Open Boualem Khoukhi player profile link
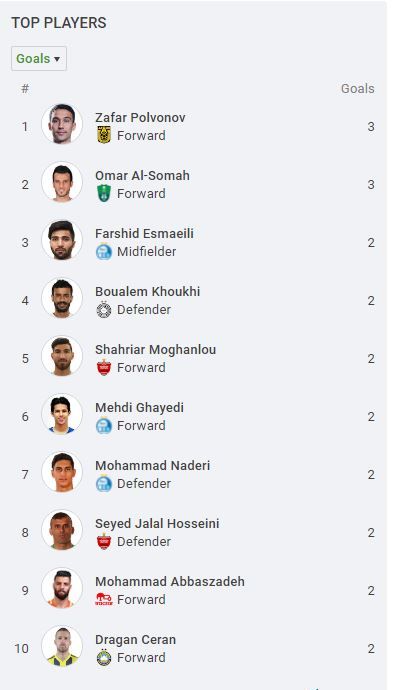The image size is (397, 690). pos(147,291)
